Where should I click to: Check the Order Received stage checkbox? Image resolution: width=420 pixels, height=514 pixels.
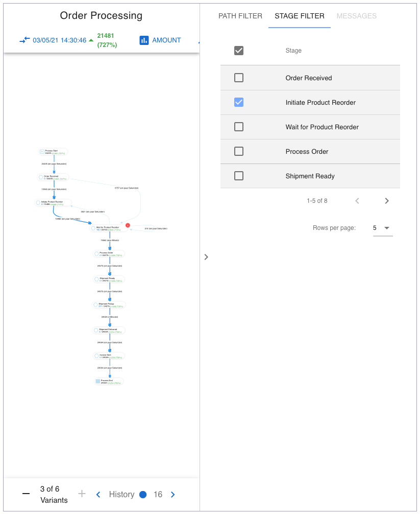tap(239, 78)
